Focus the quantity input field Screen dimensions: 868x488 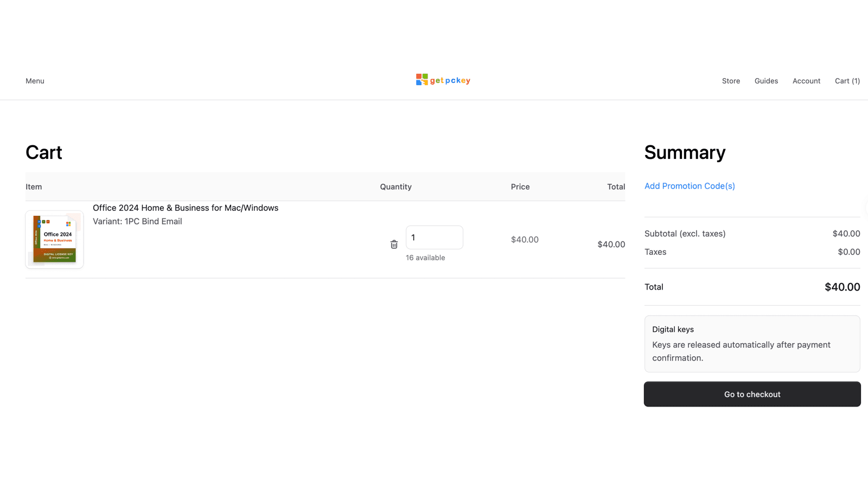click(434, 237)
